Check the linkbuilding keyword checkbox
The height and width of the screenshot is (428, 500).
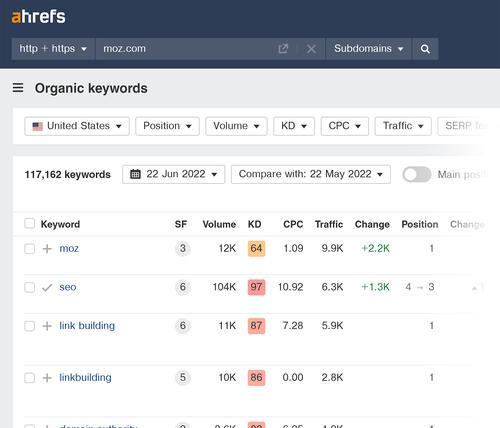pyautogui.click(x=30, y=378)
